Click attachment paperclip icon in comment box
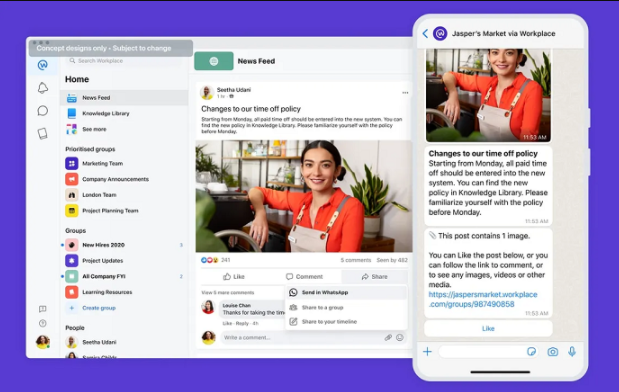 388,338
